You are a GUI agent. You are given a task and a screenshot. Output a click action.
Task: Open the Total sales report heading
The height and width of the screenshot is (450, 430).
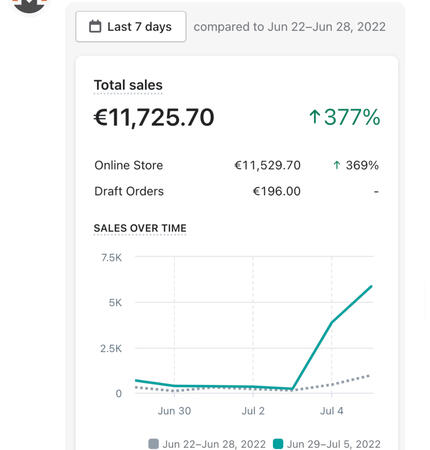coord(128,85)
